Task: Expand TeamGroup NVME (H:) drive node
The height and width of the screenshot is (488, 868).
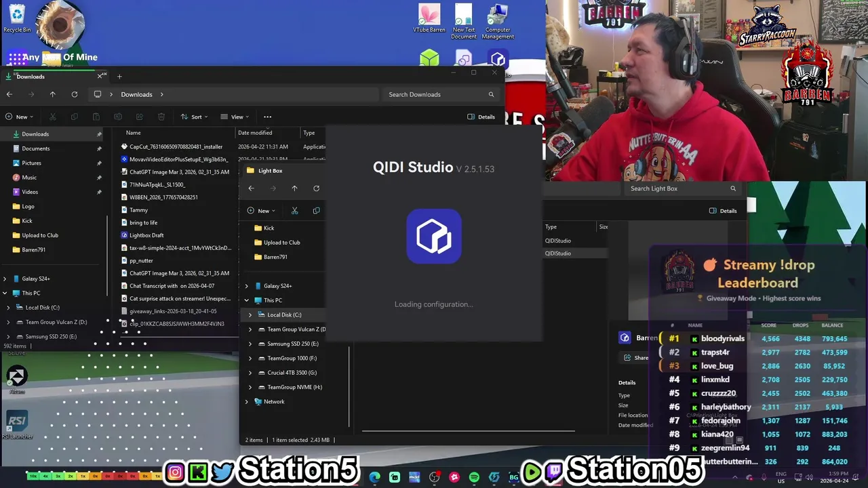Action: click(250, 387)
